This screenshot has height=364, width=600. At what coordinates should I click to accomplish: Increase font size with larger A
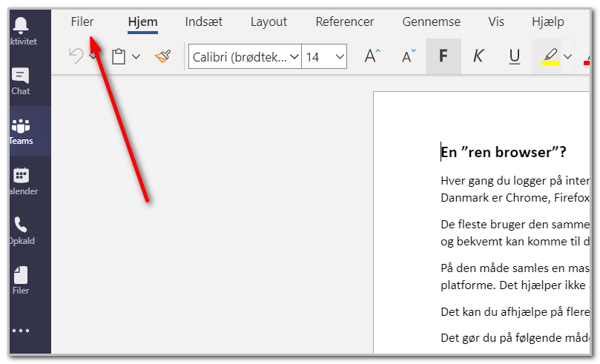372,56
